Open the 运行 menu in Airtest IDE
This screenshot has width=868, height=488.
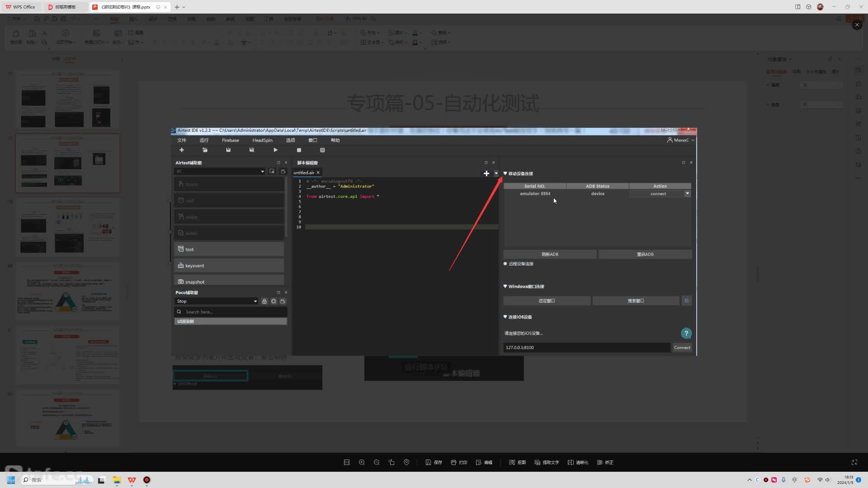(204, 140)
